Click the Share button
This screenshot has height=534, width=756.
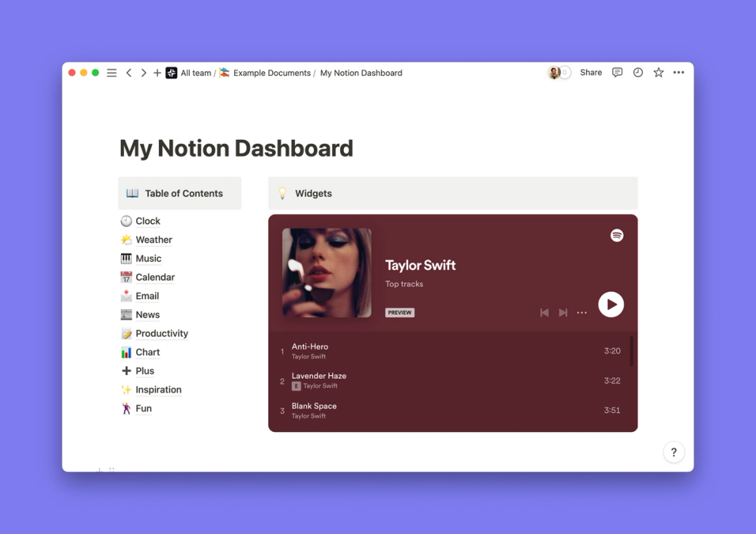point(590,72)
